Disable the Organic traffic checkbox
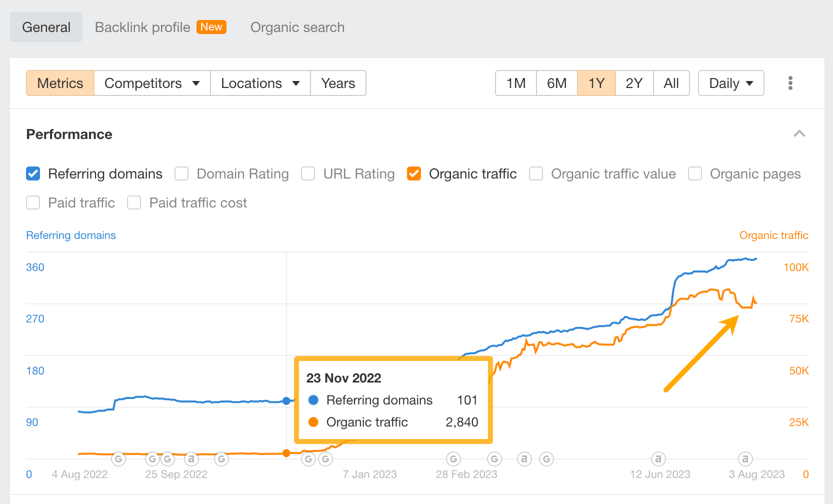This screenshot has width=833, height=504. coord(414,173)
